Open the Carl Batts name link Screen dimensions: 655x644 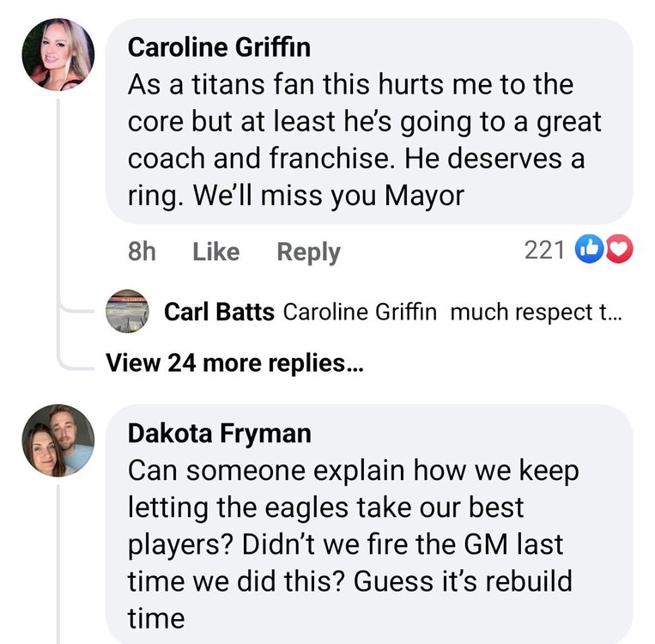[x=219, y=313]
